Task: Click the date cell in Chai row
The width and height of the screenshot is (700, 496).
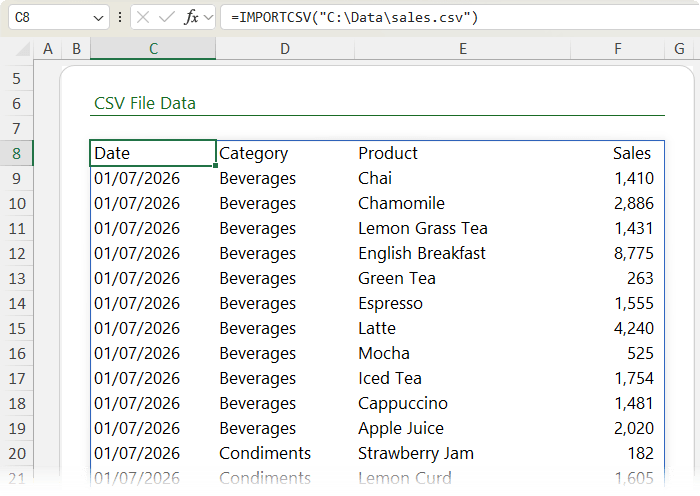Action: (153, 178)
